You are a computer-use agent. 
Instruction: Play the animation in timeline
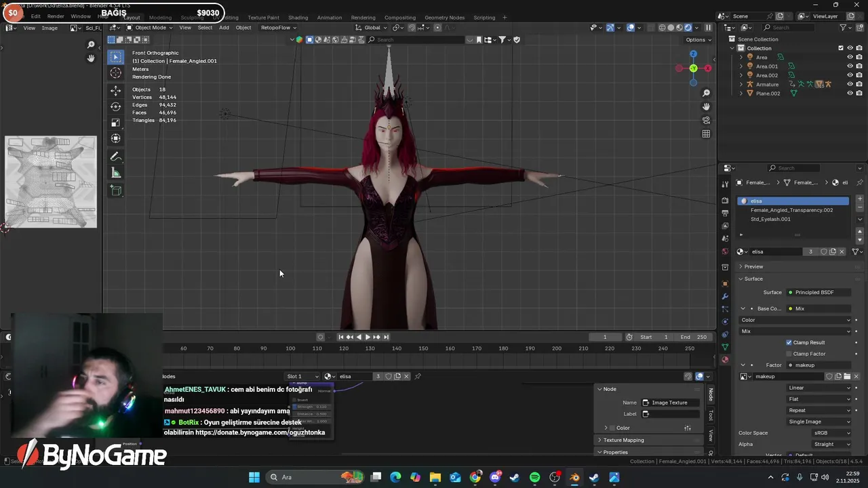(x=368, y=337)
